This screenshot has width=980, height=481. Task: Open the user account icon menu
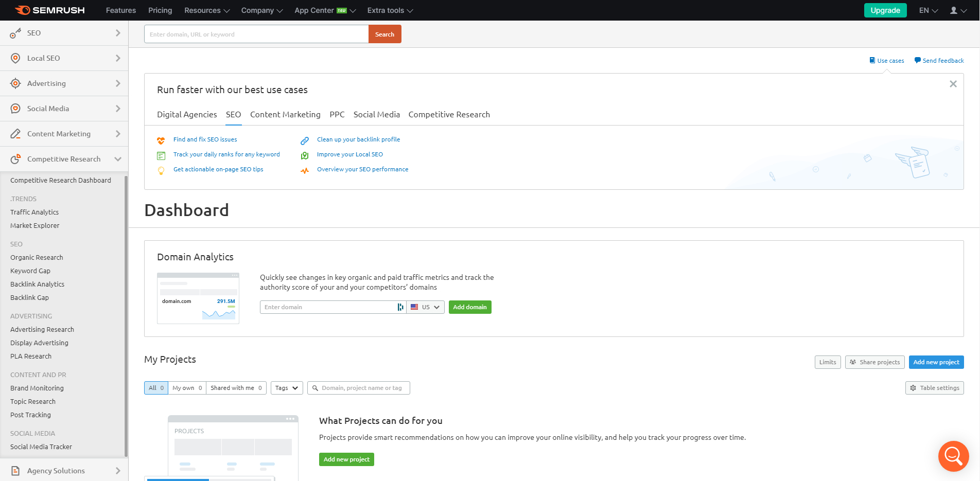(x=957, y=10)
